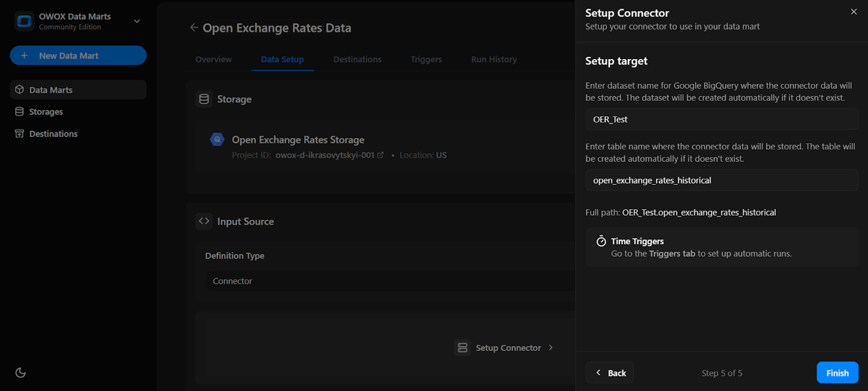Open Destinations in the sidebar

[78, 134]
